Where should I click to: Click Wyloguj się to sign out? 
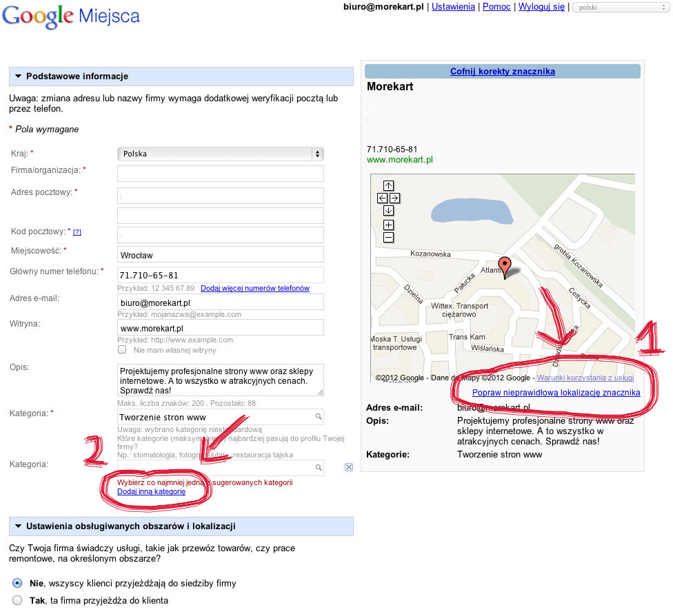pos(542,6)
